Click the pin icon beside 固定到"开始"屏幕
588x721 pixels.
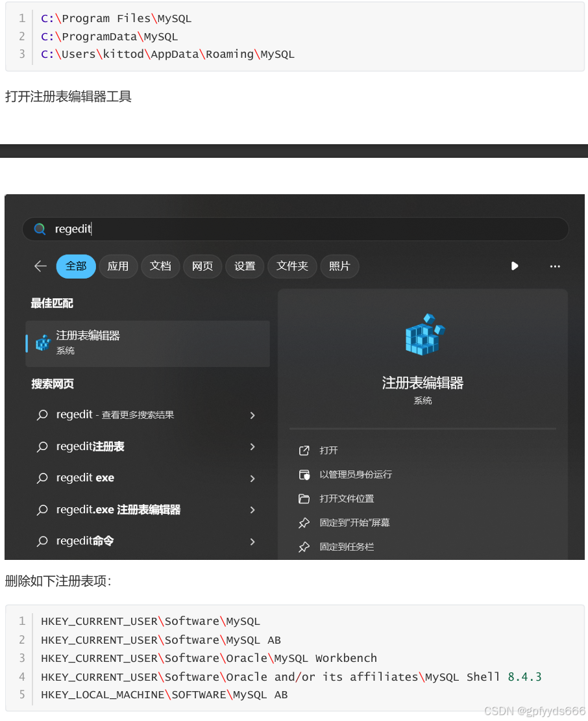click(304, 523)
